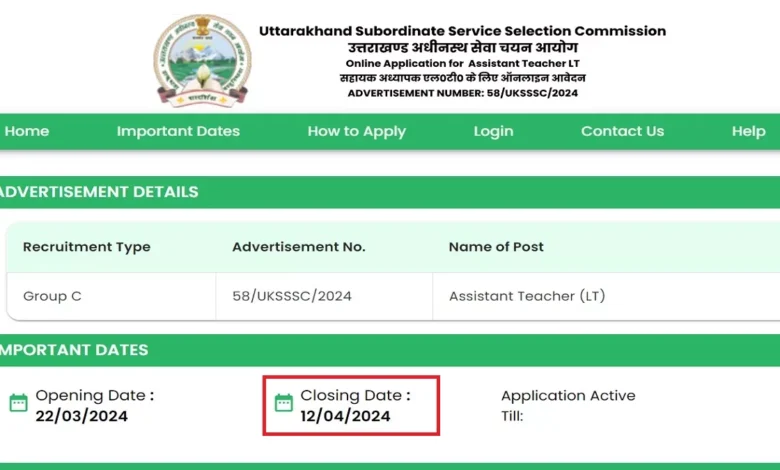Image resolution: width=780 pixels, height=470 pixels.
Task: Open the How to Apply page
Action: tap(356, 131)
